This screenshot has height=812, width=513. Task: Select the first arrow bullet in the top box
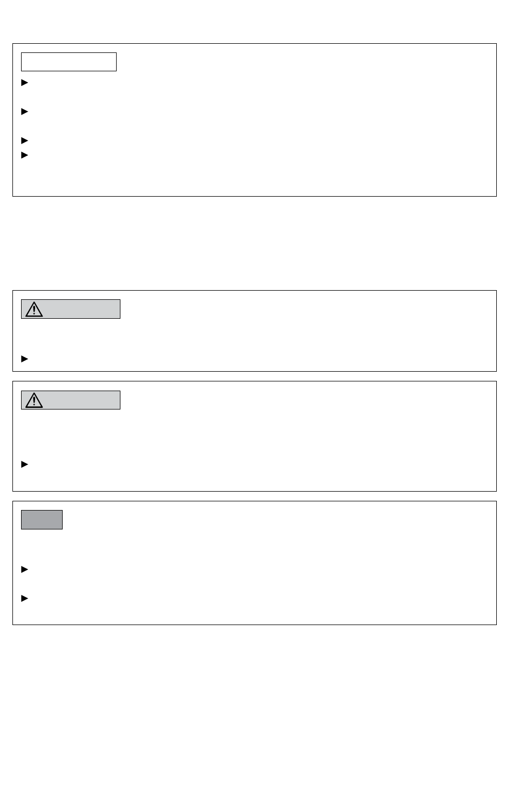click(x=24, y=83)
